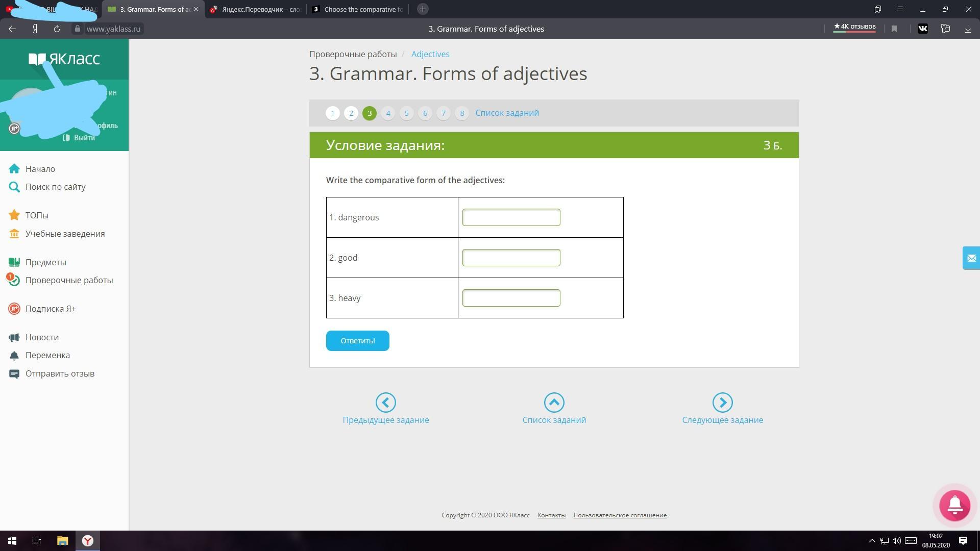Click the envelope feedback tab on right edge
Image resolution: width=980 pixels, height=551 pixels.
[971, 258]
